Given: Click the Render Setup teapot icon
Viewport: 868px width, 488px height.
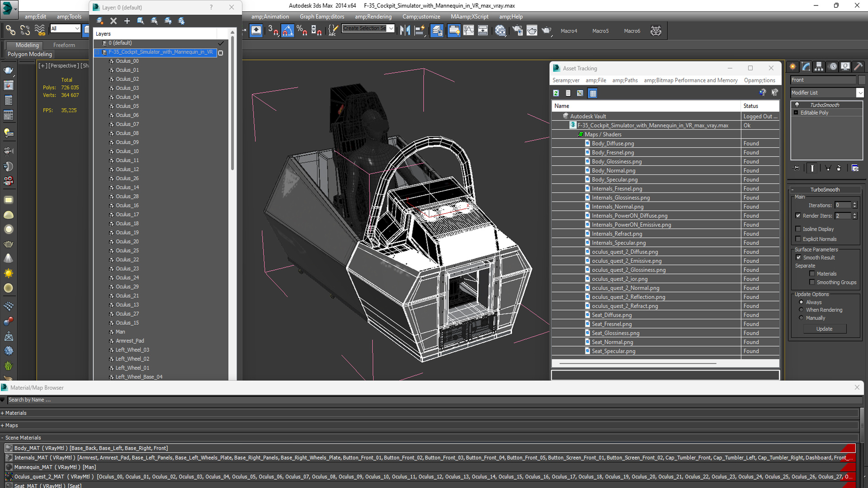Looking at the screenshot, I should point(517,31).
